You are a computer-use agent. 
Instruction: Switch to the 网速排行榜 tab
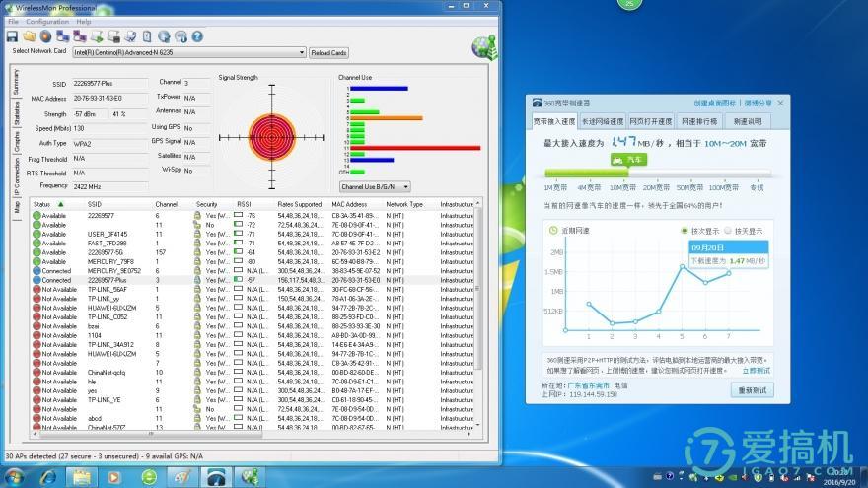[699, 121]
